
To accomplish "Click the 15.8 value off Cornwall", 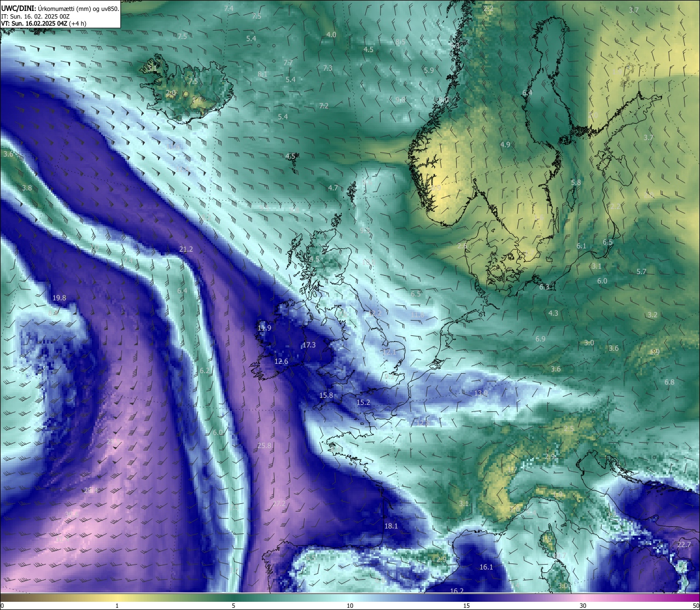I will 326,395.
